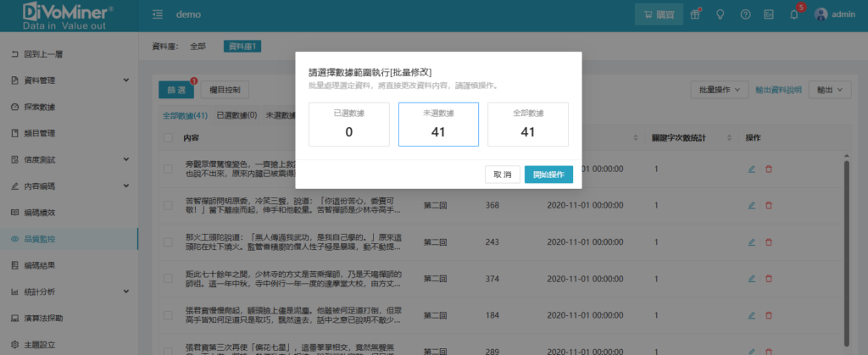
Task: Open the notification bell
Action: click(x=793, y=14)
